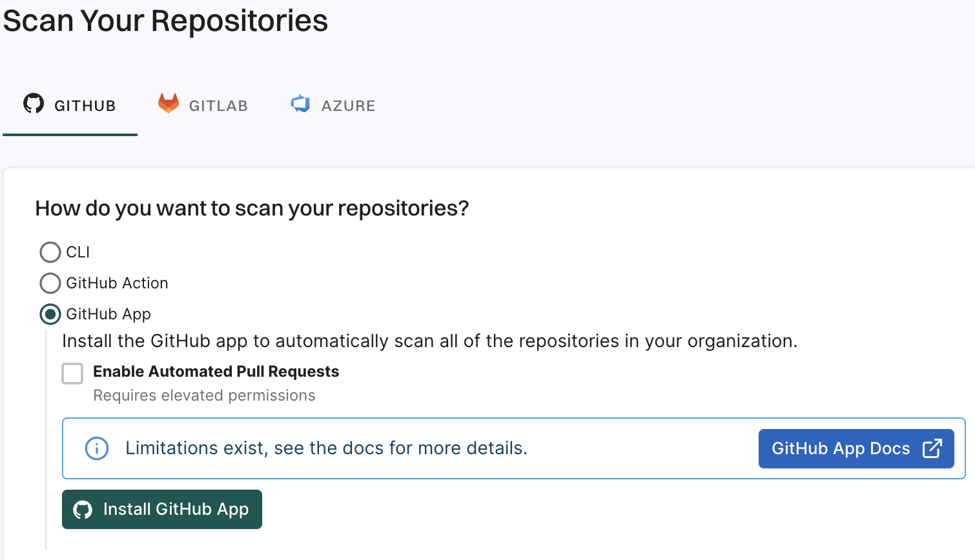Select the GitHub App scan option
Viewport: 975px width, 560px height.
(50, 315)
